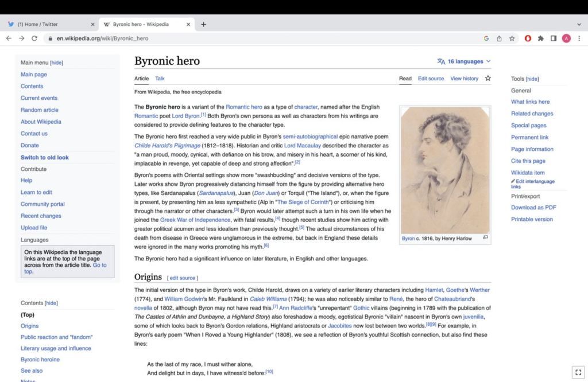The width and height of the screenshot is (588, 382).
Task: Open the View history tab
Action: pos(464,79)
